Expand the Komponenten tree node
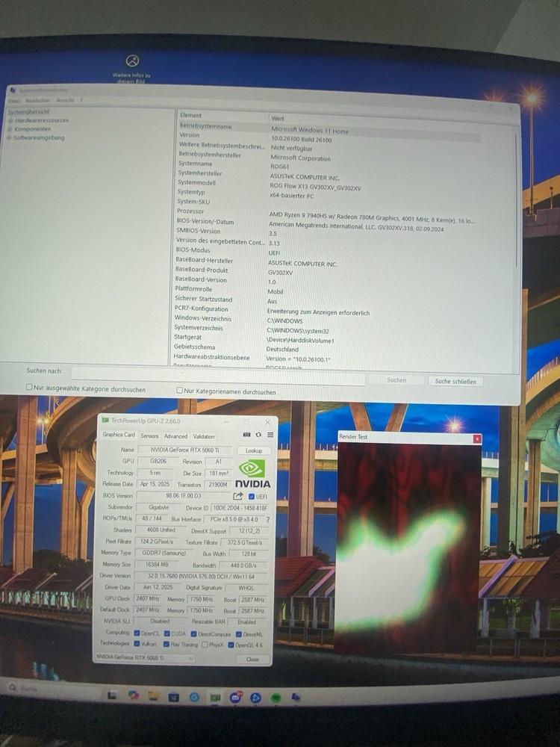This screenshot has width=560, height=747. [x=10, y=129]
